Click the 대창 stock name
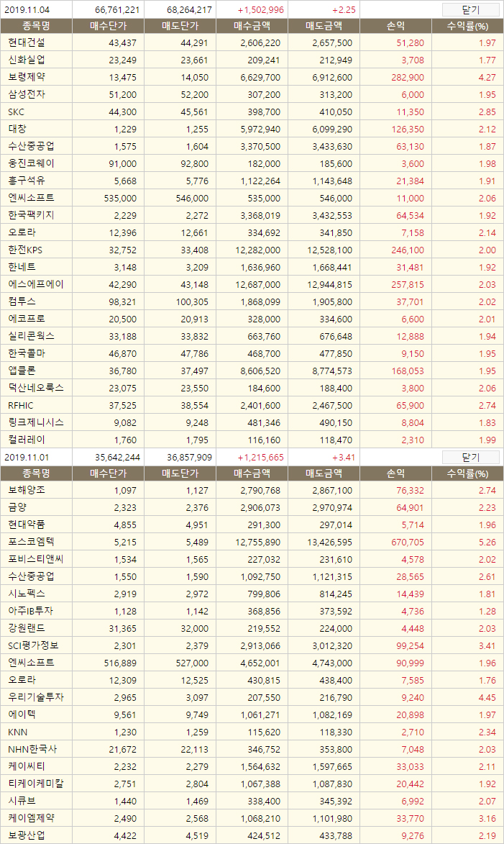Viewport: 504px width, 844px height. coord(17,130)
